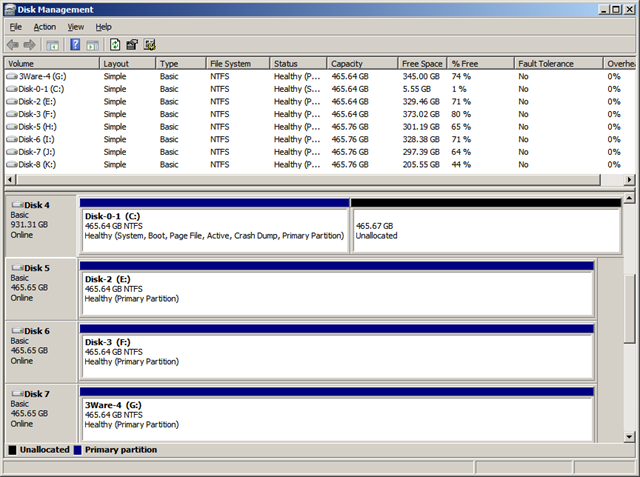
Task: Sort by the Free Space column header
Action: (422, 64)
